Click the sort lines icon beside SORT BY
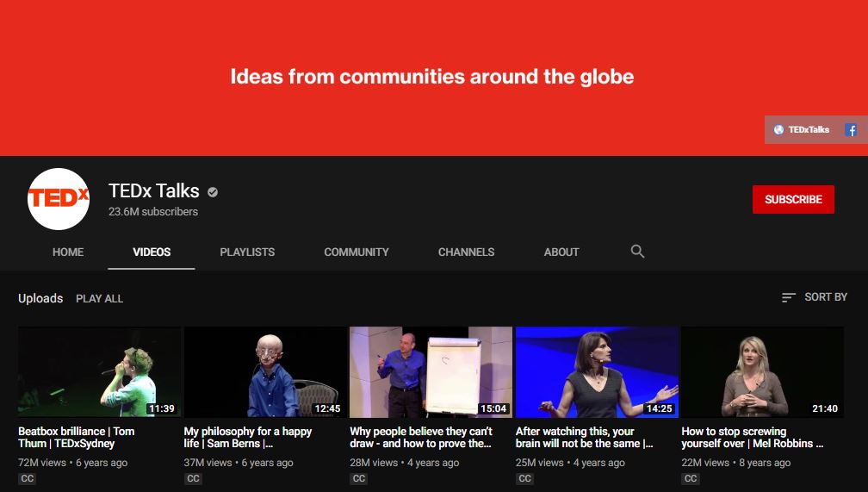Image resolution: width=868 pixels, height=492 pixels. click(788, 297)
